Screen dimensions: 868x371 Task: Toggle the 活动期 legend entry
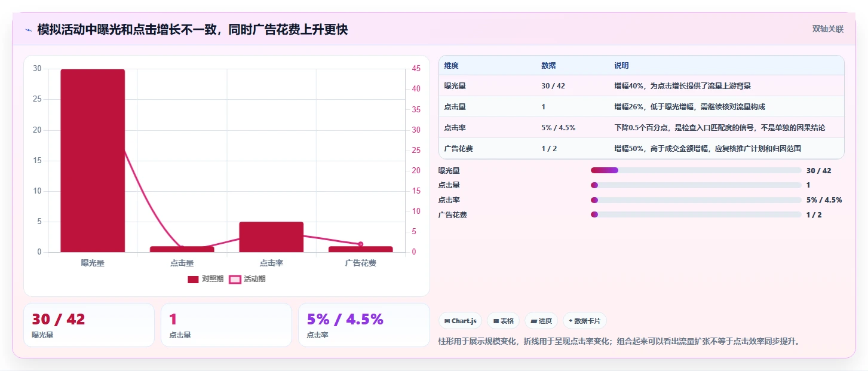pyautogui.click(x=247, y=279)
